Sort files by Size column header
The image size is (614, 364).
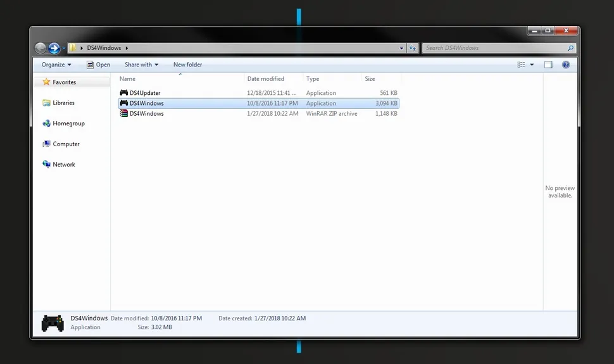pos(370,79)
